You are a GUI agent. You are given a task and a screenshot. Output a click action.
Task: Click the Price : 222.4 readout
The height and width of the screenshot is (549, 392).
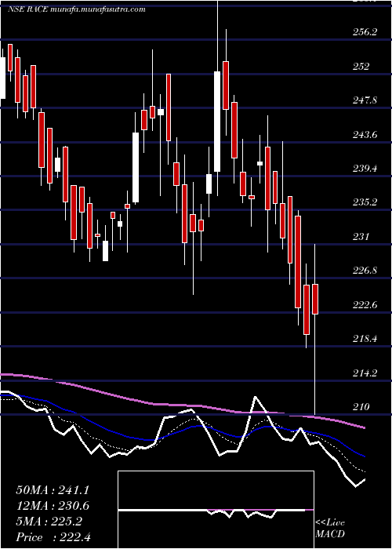click(53, 537)
